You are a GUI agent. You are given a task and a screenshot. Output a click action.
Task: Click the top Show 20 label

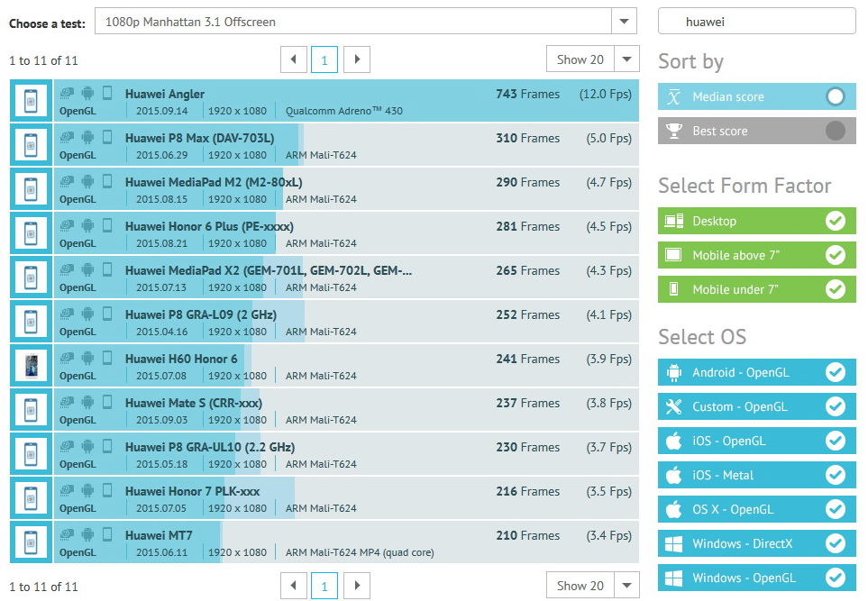[580, 59]
